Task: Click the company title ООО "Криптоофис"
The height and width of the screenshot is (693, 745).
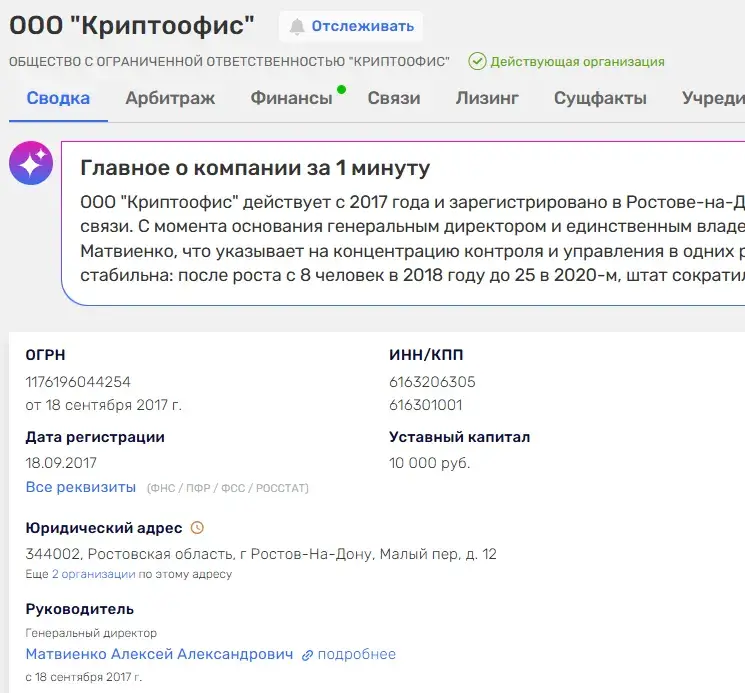Action: [x=132, y=25]
